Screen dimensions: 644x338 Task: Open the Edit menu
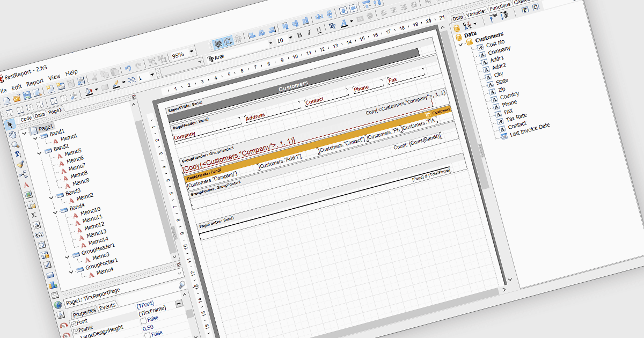coord(17,87)
